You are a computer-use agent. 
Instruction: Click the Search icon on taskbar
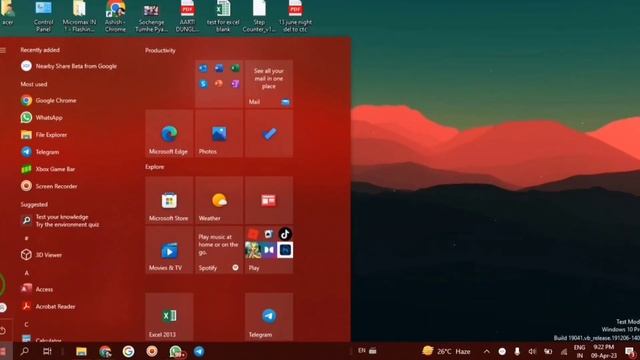24,351
